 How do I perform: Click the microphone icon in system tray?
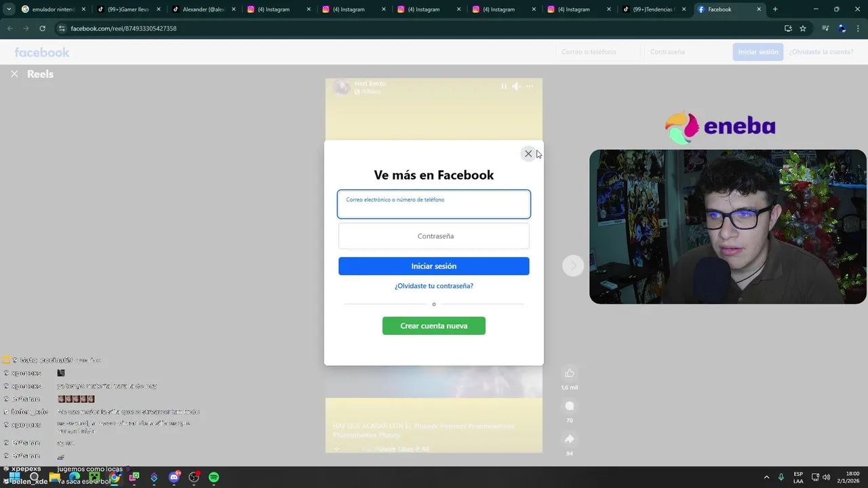tap(781, 477)
